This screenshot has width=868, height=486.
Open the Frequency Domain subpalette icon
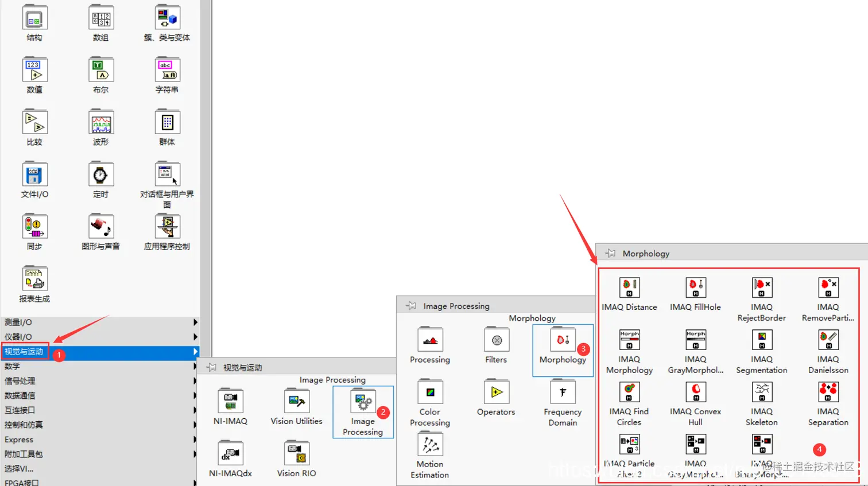[563, 392]
